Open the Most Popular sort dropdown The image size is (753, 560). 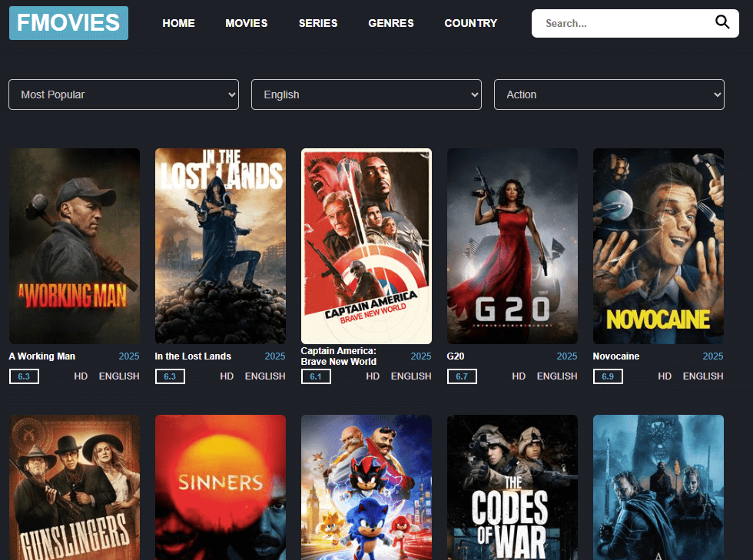click(x=124, y=94)
